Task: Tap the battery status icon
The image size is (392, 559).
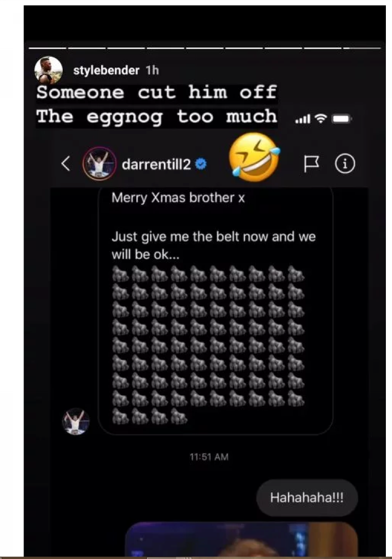Action: click(x=342, y=118)
